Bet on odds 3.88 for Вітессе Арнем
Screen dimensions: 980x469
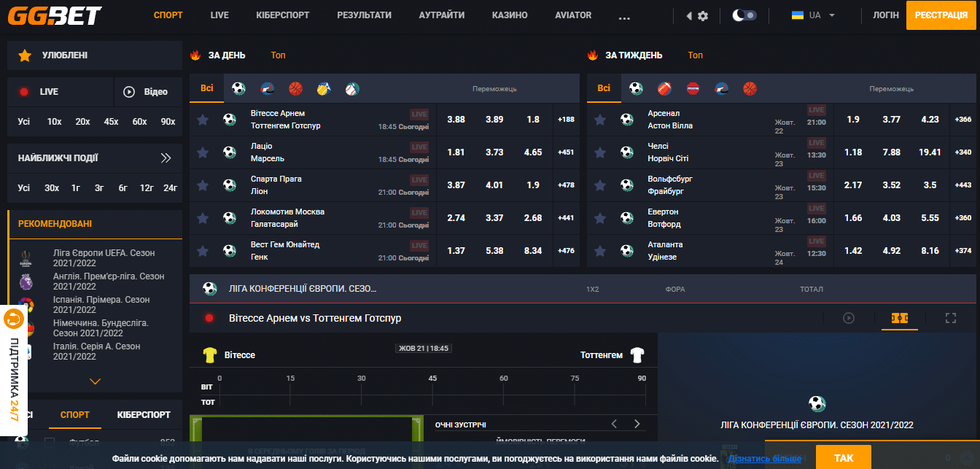pos(456,120)
